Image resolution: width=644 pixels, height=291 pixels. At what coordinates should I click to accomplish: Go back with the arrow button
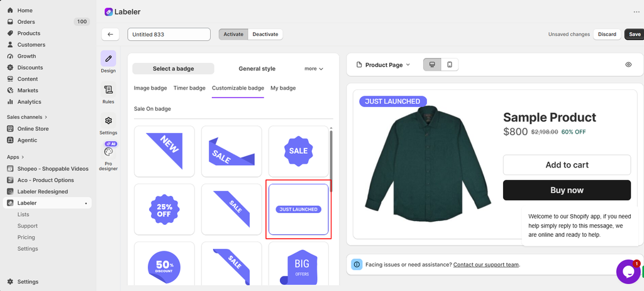pyautogui.click(x=110, y=34)
